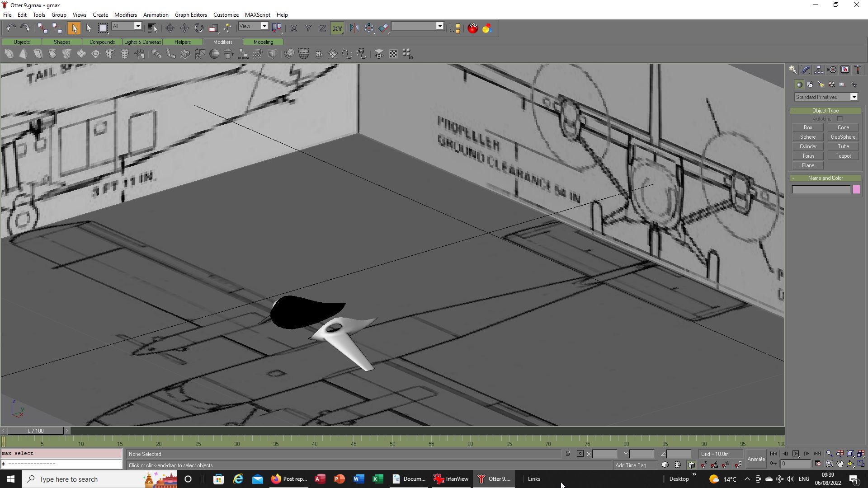Switch to the Lights & Cameras tab
Image resolution: width=868 pixels, height=488 pixels.
142,42
